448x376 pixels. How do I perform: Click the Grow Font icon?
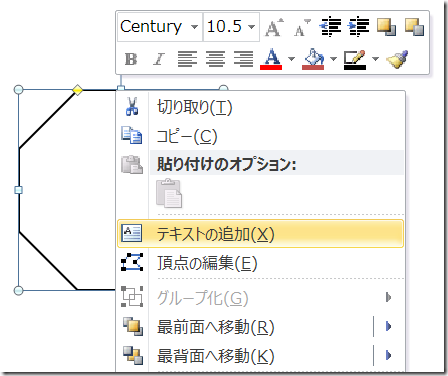pyautogui.click(x=275, y=27)
